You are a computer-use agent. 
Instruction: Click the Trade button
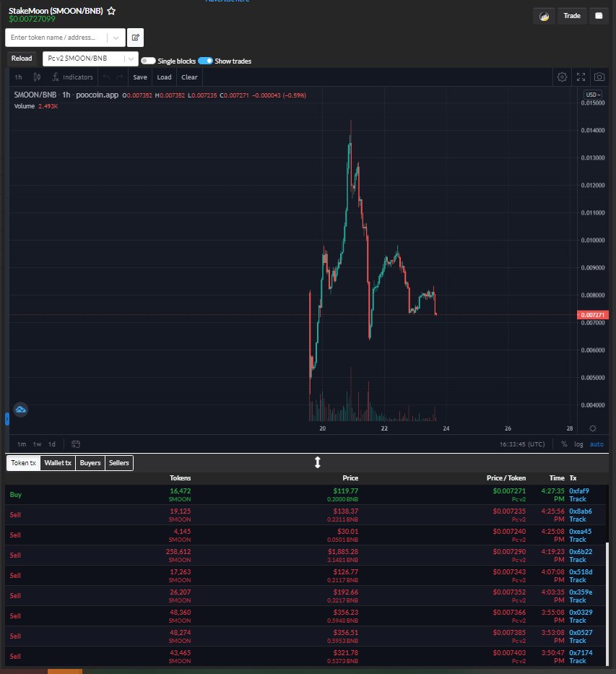(572, 16)
